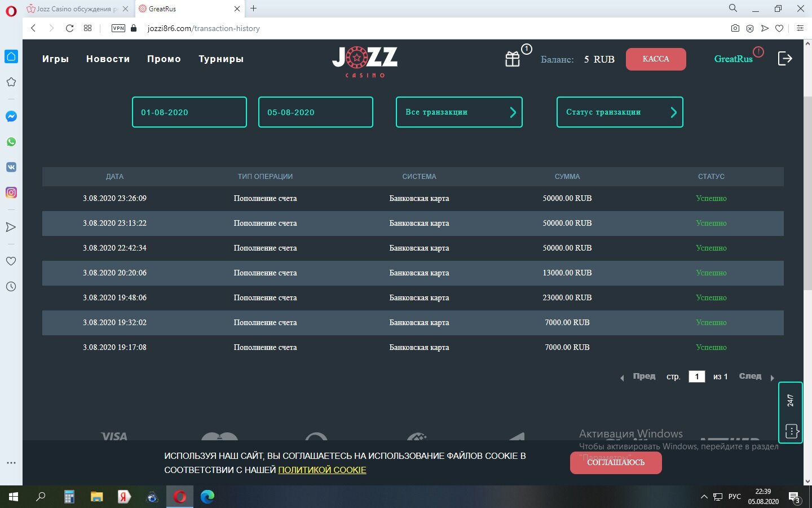Toggle the VPN badge in address bar
Viewport: 812px width, 508px height.
[x=118, y=28]
